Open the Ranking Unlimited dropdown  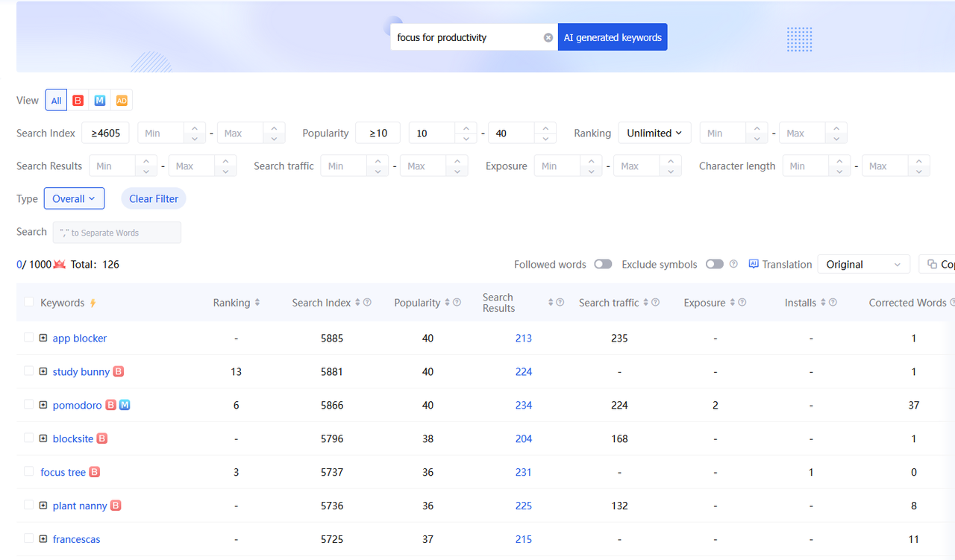[x=654, y=133]
